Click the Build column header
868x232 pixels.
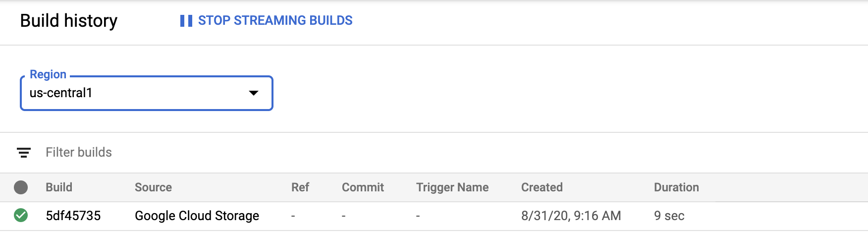click(x=59, y=187)
